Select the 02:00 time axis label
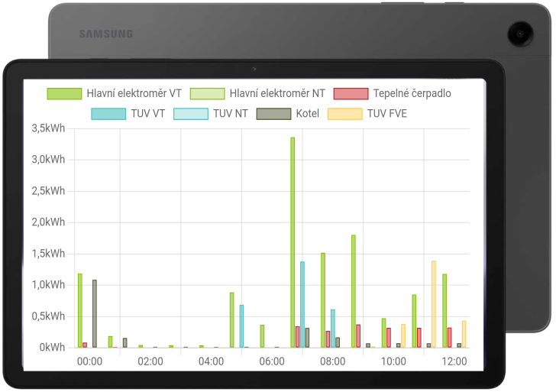Screen dimensions: 556x392 click(x=150, y=361)
